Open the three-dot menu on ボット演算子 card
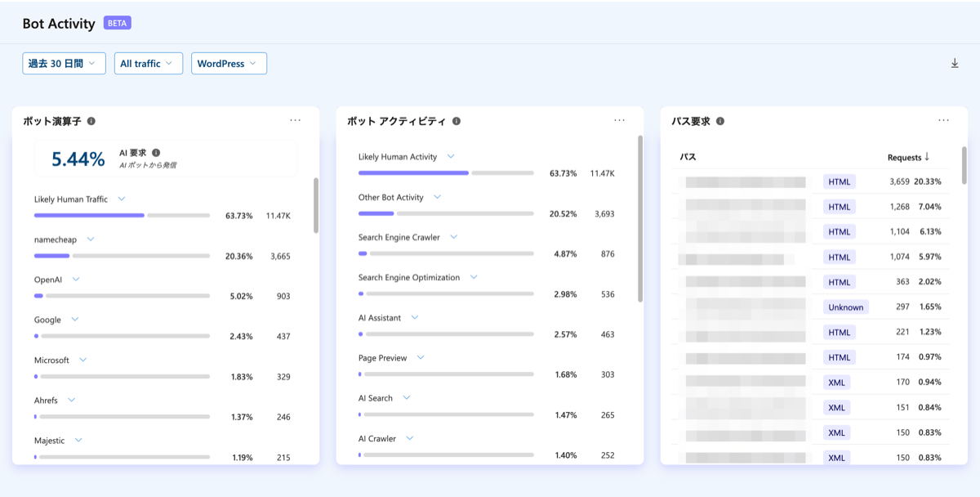Screen dimensions: 980x497 [296, 119]
